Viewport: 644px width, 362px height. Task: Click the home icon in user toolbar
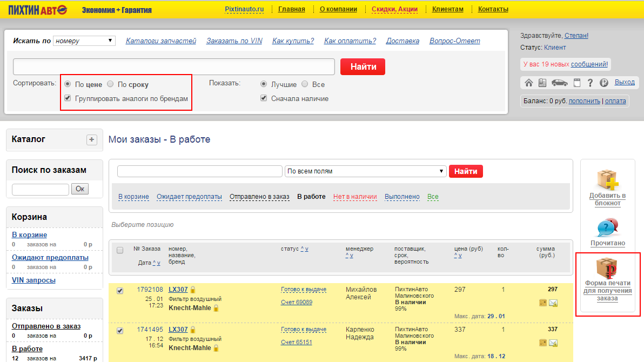[x=529, y=83]
